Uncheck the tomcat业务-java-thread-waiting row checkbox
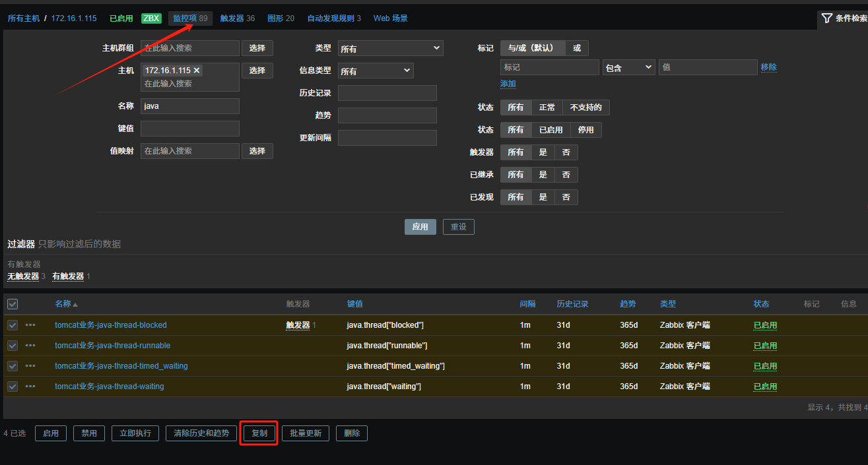The image size is (868, 465). tap(13, 387)
